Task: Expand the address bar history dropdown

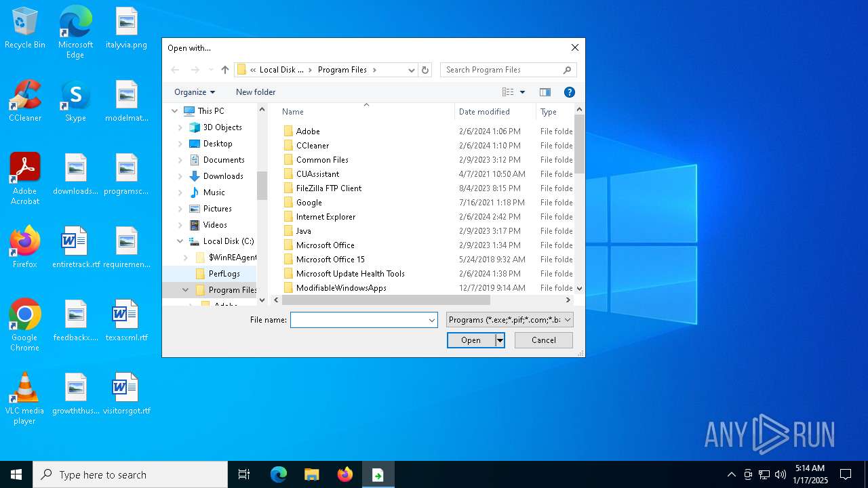Action: pyautogui.click(x=411, y=70)
